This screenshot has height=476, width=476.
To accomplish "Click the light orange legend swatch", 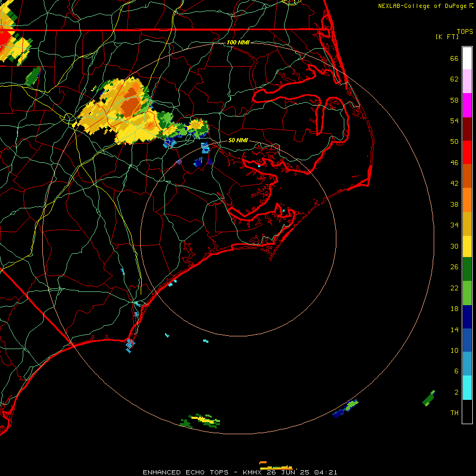I will pos(467,200).
